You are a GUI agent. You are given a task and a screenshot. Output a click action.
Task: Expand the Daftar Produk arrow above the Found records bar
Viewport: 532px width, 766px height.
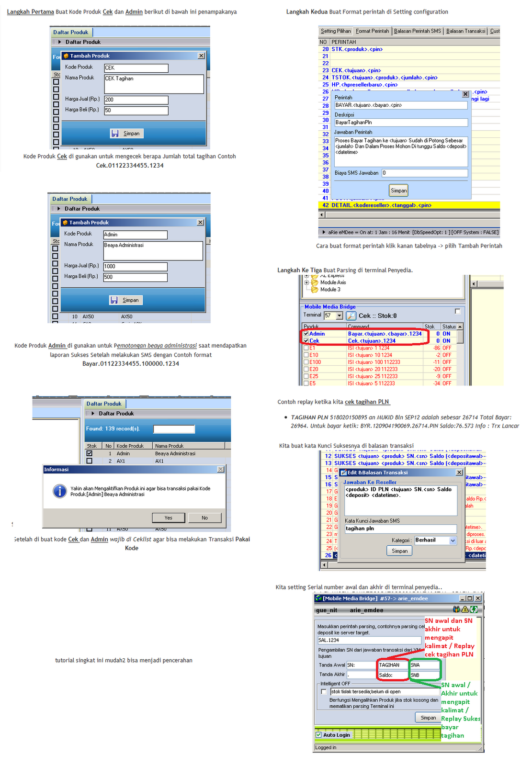coord(93,414)
